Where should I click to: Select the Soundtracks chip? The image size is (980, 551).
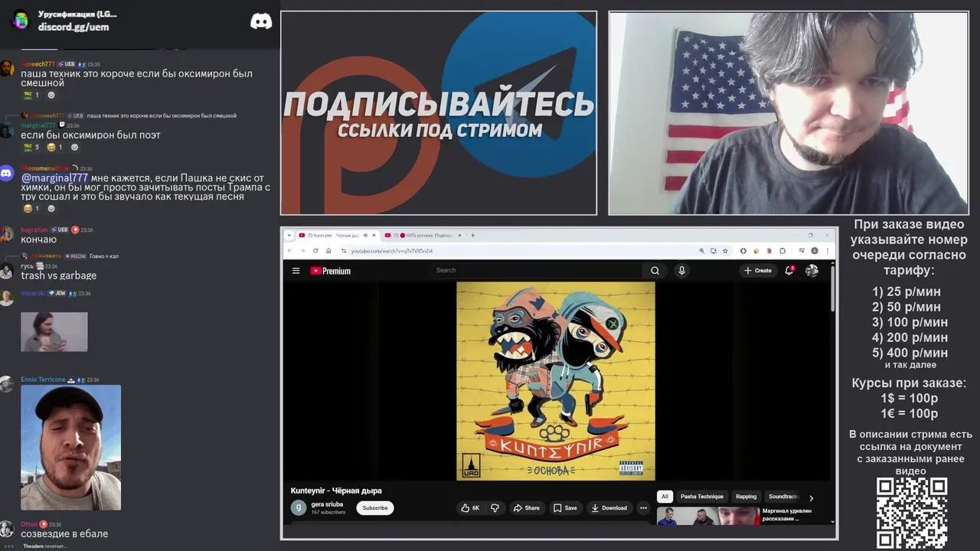[x=782, y=497]
